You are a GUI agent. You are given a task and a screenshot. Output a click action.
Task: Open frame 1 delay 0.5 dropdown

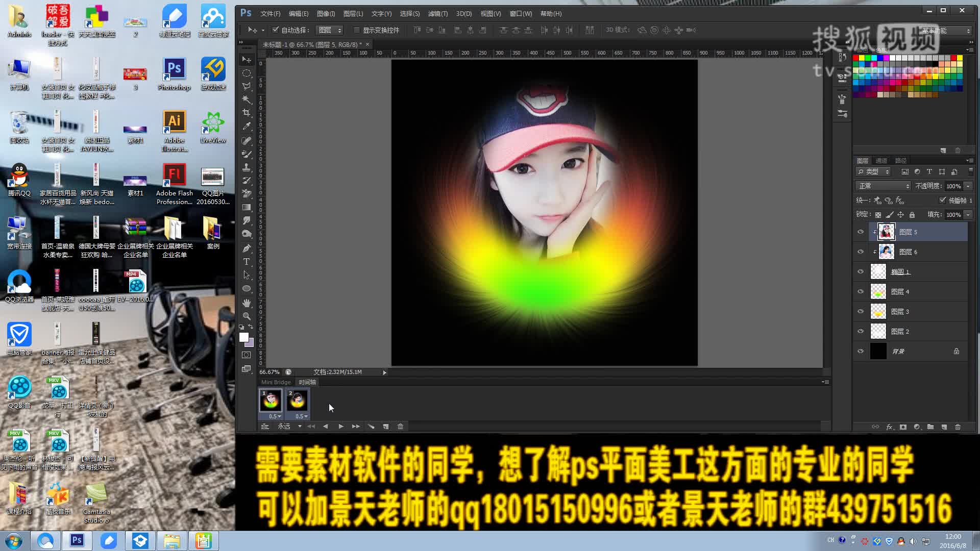pyautogui.click(x=275, y=416)
